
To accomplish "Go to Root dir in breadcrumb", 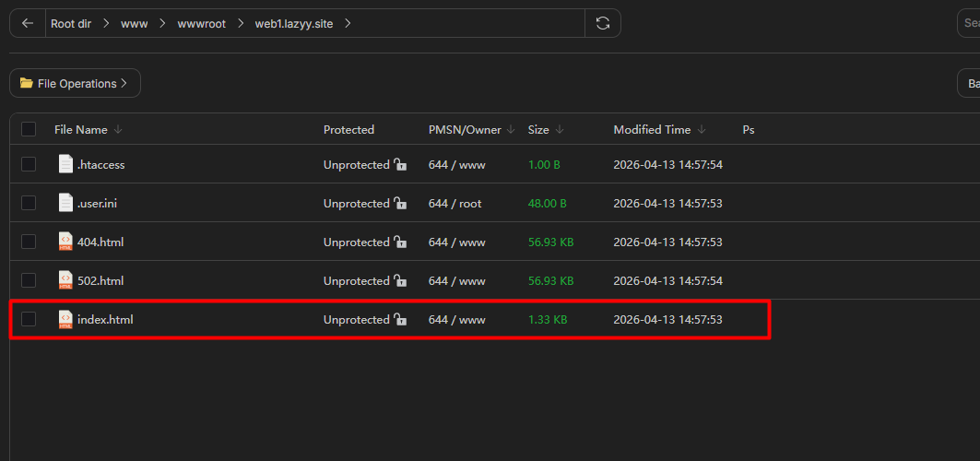I will [x=71, y=23].
